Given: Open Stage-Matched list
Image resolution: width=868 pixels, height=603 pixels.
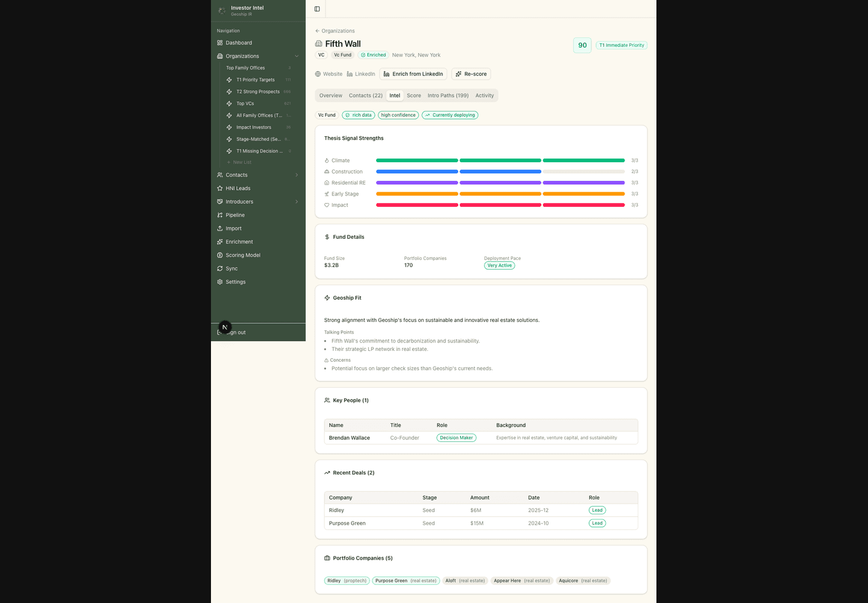Looking at the screenshot, I should pyautogui.click(x=258, y=139).
